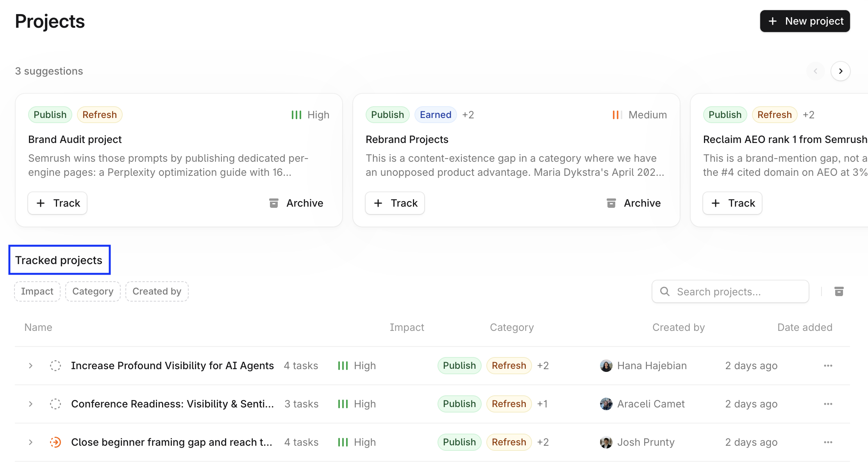Expand Close beginner framing gap row
Screen dimensions: 868x468
coord(30,442)
